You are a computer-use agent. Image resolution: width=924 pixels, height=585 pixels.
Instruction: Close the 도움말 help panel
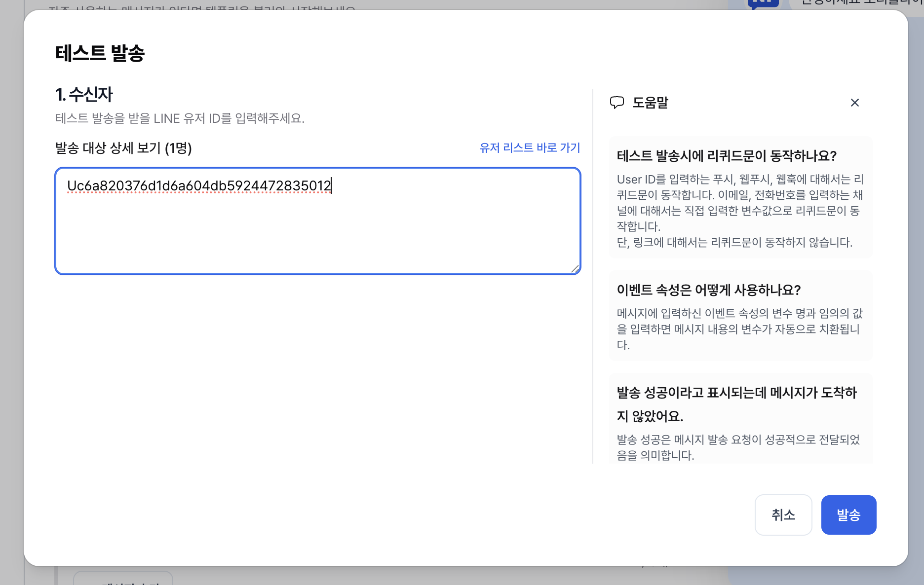tap(855, 103)
